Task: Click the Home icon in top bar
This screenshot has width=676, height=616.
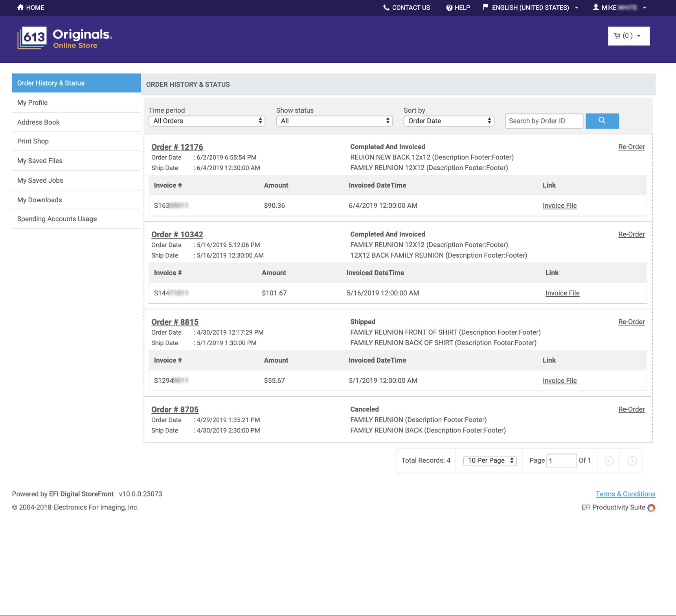Action: pos(20,7)
